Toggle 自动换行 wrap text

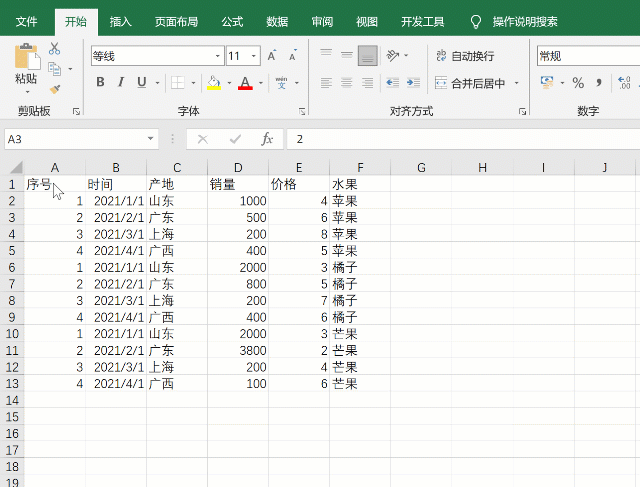click(465, 56)
